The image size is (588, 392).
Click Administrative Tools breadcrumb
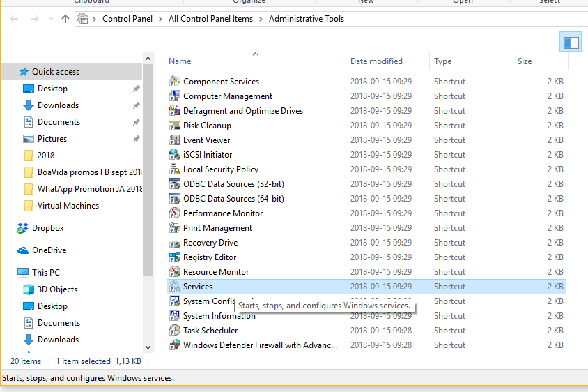307,19
